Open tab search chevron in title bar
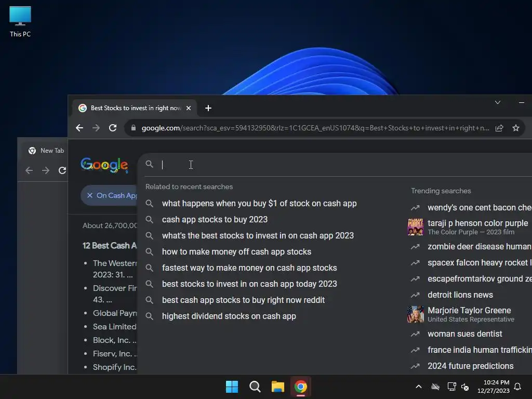 [497, 102]
